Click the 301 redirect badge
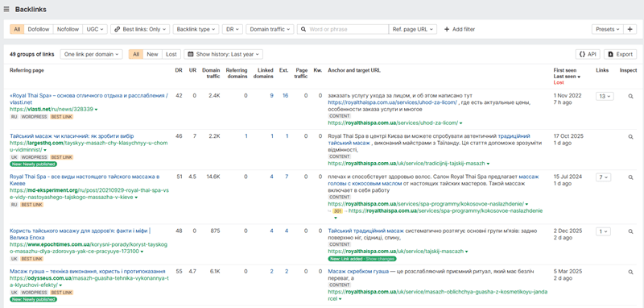644x308 pixels. coord(337,211)
